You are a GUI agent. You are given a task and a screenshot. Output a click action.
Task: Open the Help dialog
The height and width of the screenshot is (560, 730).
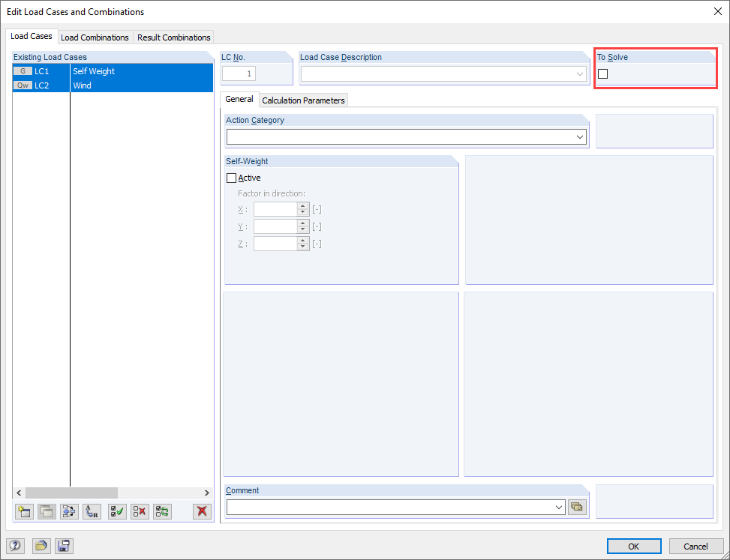tap(15, 546)
